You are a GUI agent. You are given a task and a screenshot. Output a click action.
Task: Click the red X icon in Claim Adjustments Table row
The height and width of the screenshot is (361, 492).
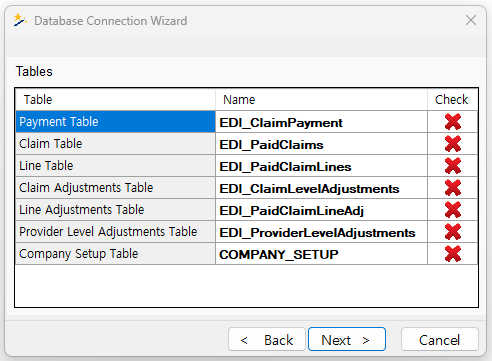453,188
